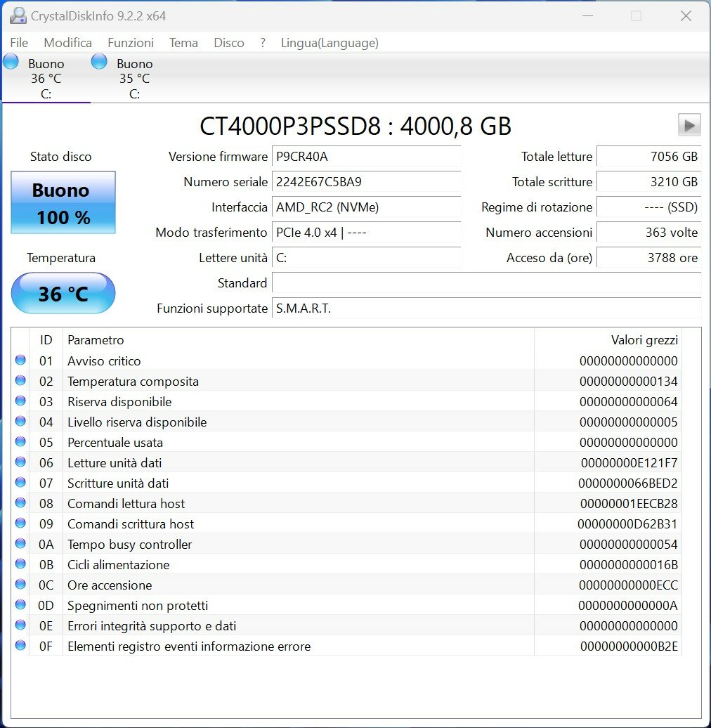Click the Interfaccia field AMD_RC2 (NVMe)
711x728 pixels.
pyautogui.click(x=366, y=207)
